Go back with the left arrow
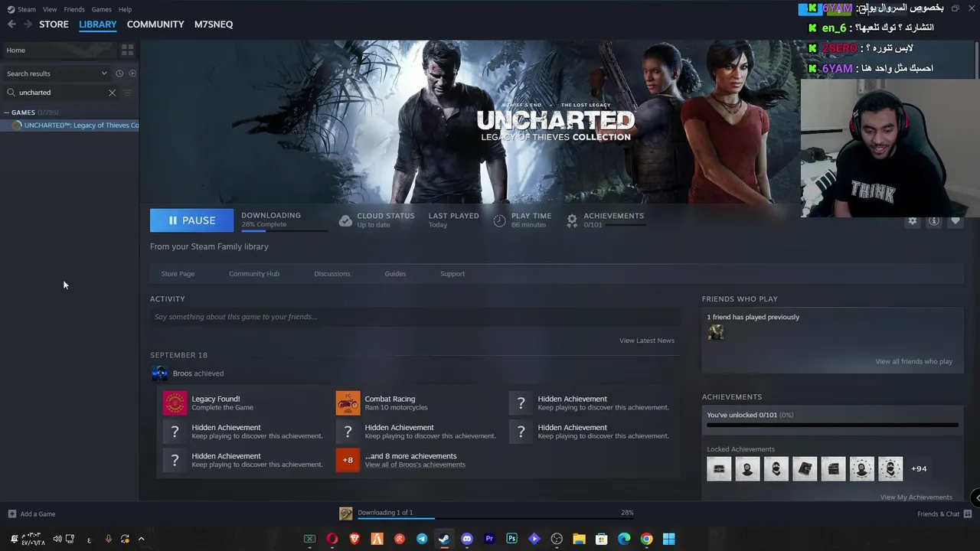Image resolution: width=980 pixels, height=551 pixels. coord(11,24)
